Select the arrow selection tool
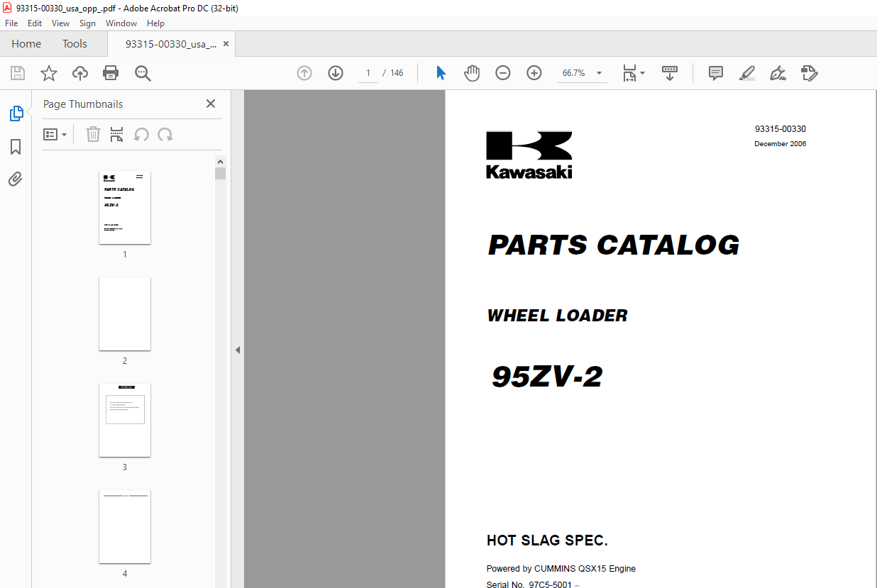Screen dimensions: 877x588 click(x=441, y=73)
